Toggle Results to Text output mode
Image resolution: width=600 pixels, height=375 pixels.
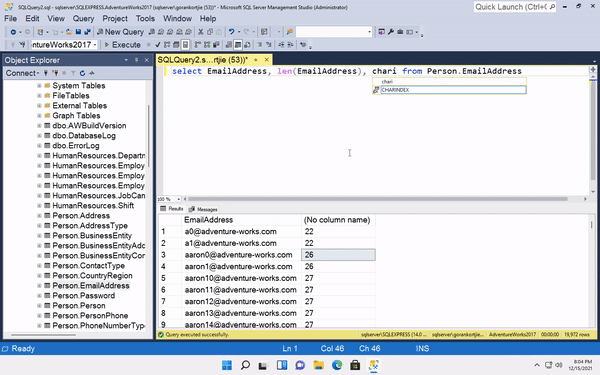pos(228,45)
